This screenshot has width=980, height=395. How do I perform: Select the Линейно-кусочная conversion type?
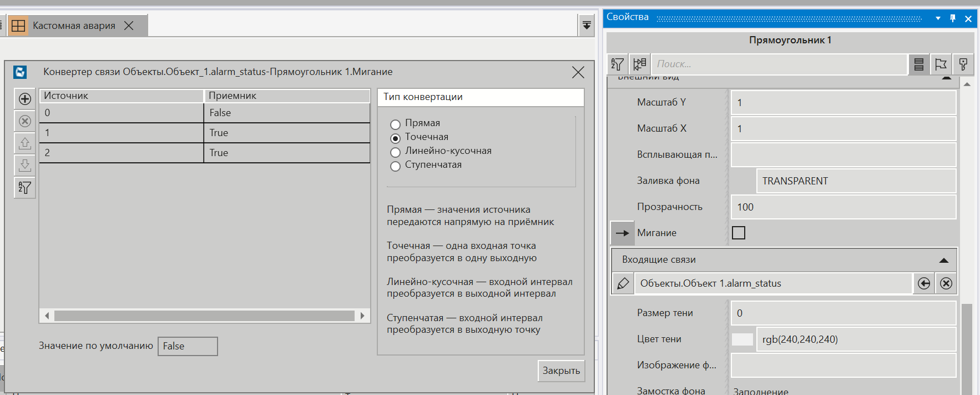coord(395,152)
